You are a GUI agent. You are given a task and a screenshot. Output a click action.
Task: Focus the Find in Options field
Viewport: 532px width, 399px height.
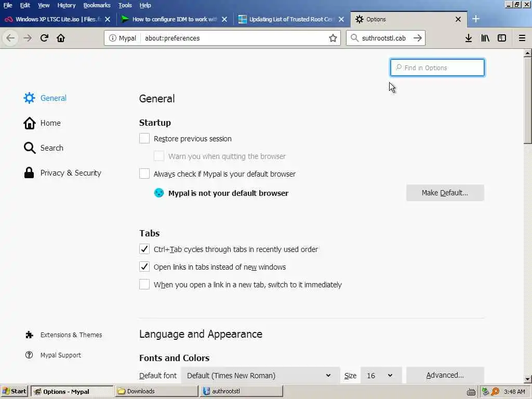(x=437, y=68)
